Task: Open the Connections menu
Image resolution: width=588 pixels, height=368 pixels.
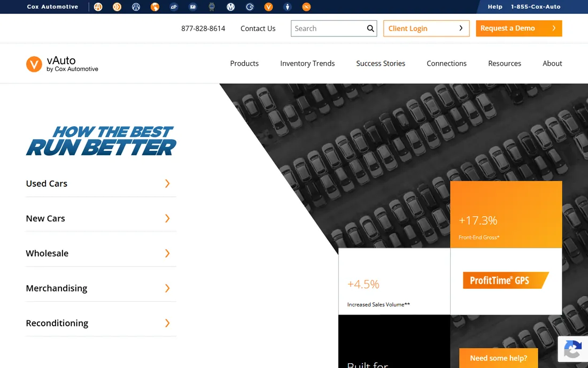Action: pyautogui.click(x=447, y=64)
